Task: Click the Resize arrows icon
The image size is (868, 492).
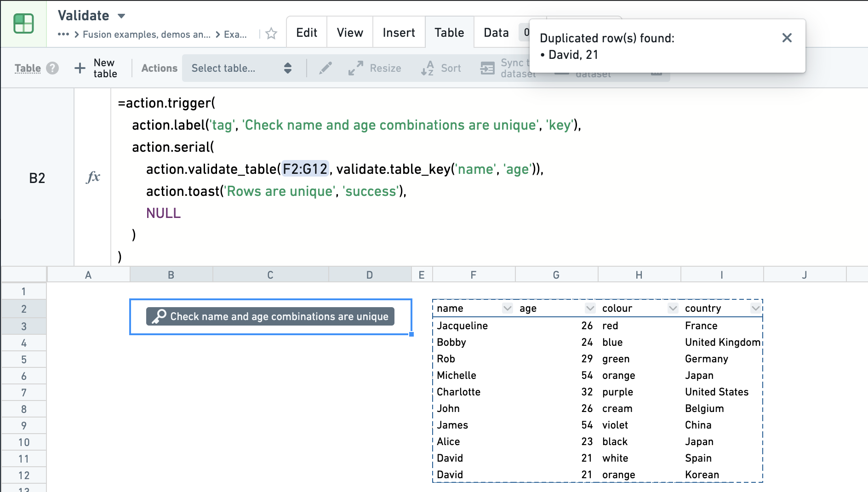Action: point(355,68)
